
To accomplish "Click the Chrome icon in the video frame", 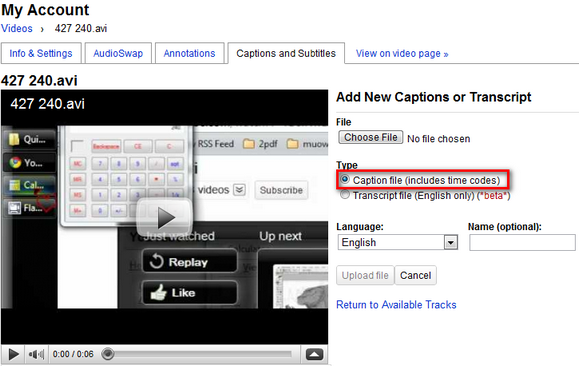I will pos(15,163).
